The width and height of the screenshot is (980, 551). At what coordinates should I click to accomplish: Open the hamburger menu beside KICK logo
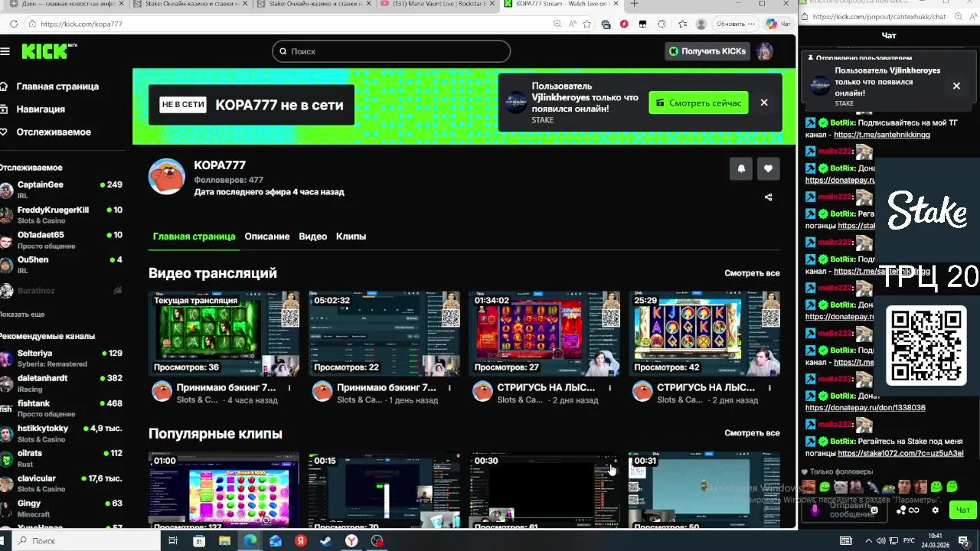tap(5, 51)
